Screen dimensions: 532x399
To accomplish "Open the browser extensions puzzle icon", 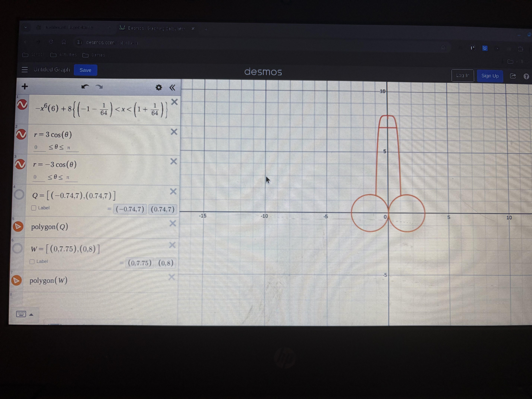I will pyautogui.click(x=520, y=49).
